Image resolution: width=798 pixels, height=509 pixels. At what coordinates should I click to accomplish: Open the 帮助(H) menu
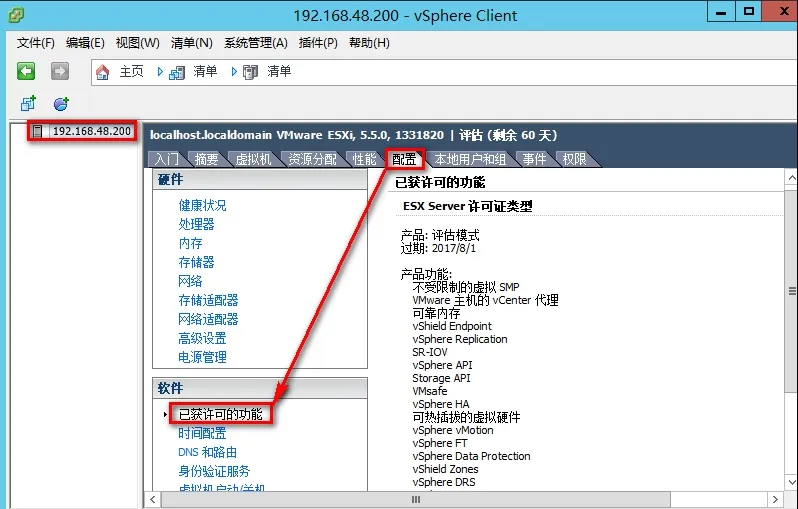point(369,43)
